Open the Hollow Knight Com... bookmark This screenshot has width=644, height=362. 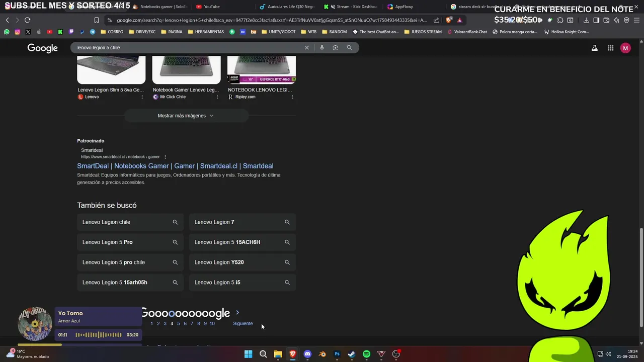[x=566, y=32]
